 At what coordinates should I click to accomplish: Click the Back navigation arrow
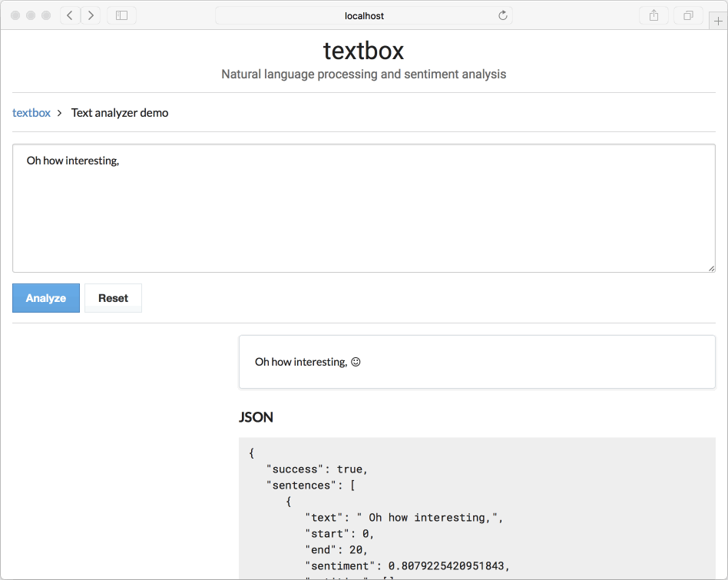tap(70, 15)
